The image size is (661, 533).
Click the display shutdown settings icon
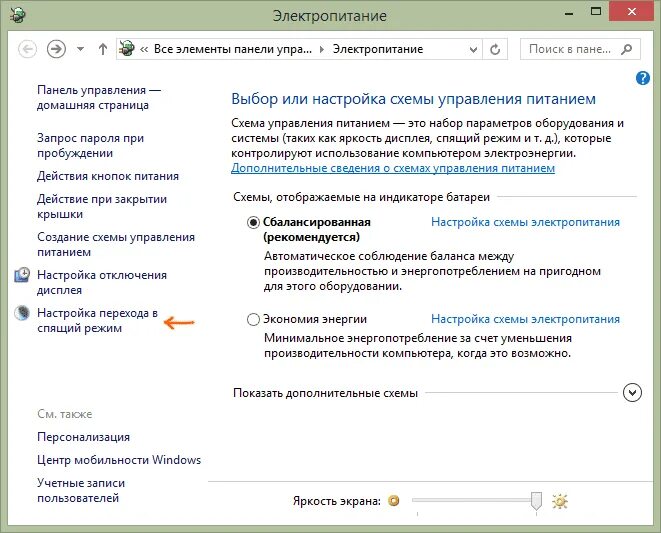click(x=22, y=275)
